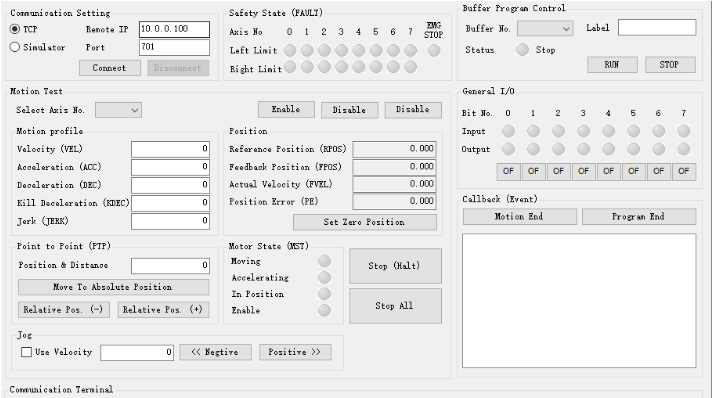Select the TCP radio button
The width and height of the screenshot is (726, 398).
pos(15,29)
